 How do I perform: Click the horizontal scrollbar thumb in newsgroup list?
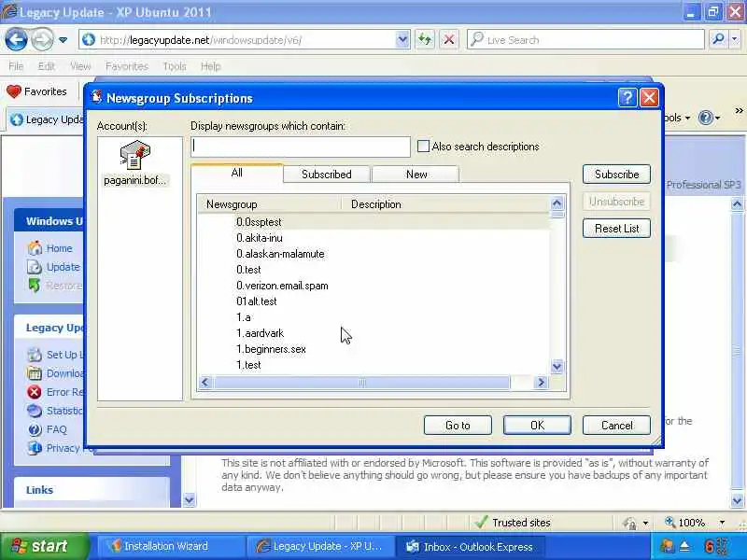click(361, 383)
